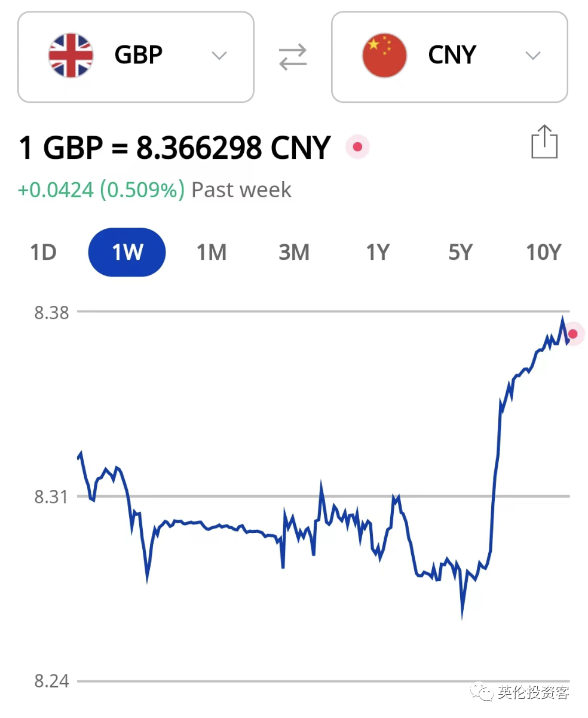
Task: Tap the WeChat watermark logo icon
Action: tap(482, 692)
